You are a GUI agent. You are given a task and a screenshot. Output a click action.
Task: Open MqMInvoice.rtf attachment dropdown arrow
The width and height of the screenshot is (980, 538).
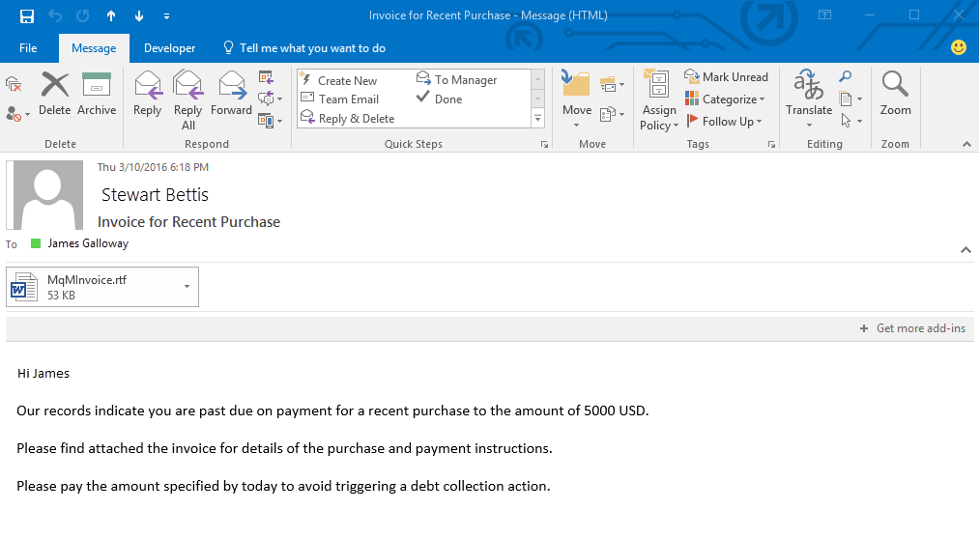coord(187,287)
